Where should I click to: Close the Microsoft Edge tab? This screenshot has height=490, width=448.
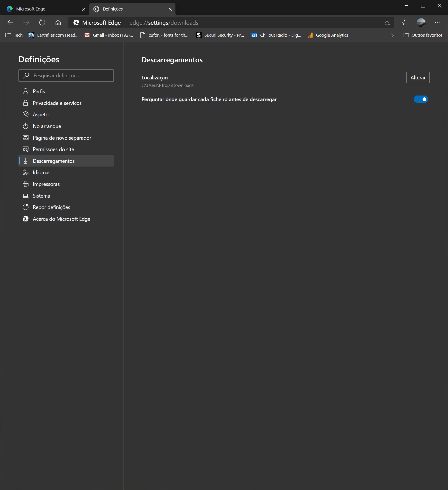tap(84, 9)
